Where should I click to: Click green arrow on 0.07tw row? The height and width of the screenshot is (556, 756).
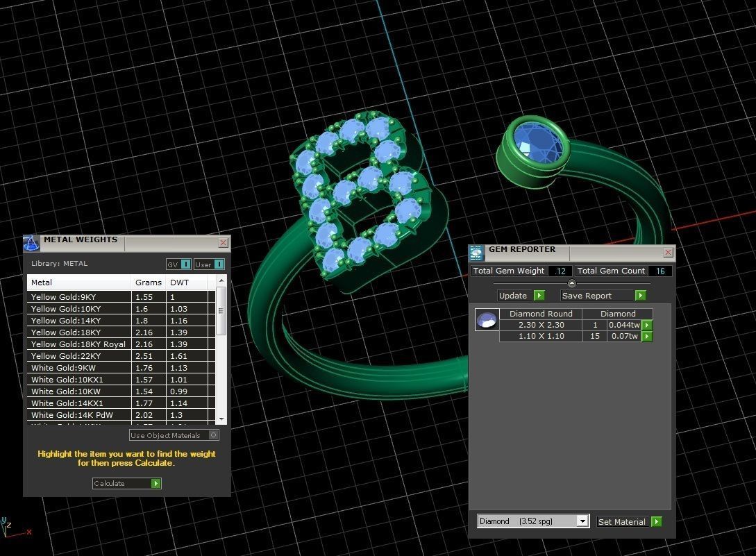coord(647,336)
